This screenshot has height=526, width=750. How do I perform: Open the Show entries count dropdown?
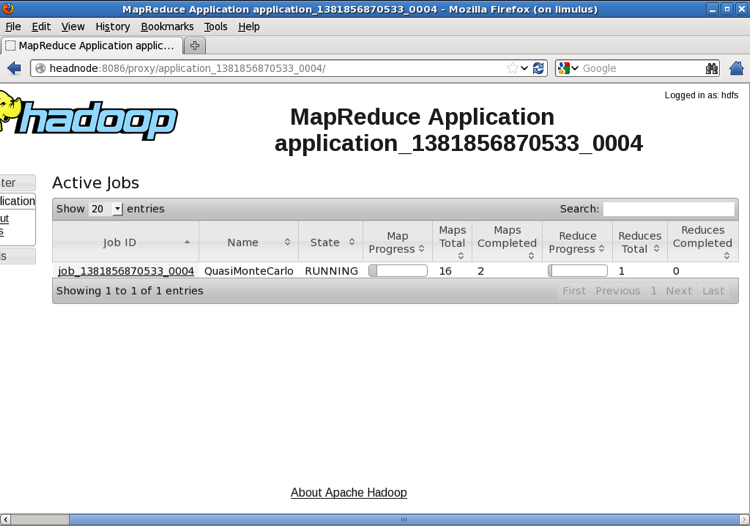[105, 209]
